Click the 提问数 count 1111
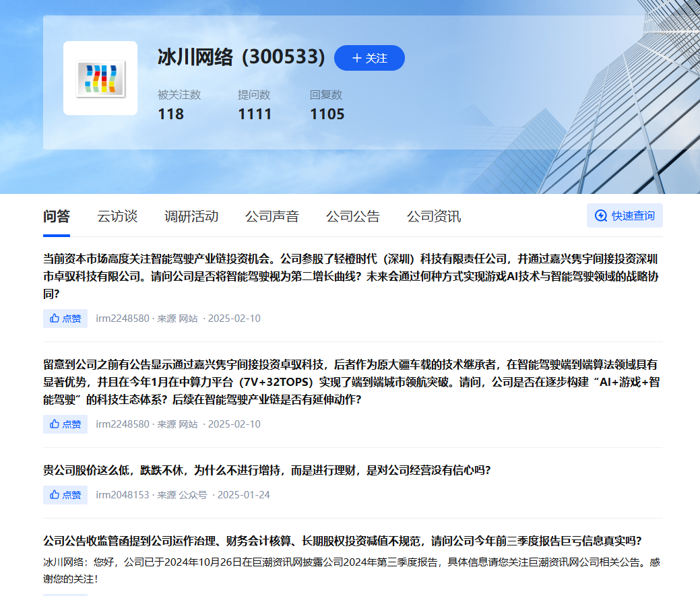Image resolution: width=700 pixels, height=596 pixels. click(255, 114)
